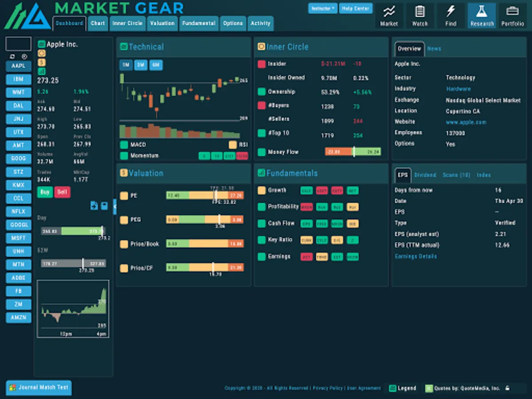The height and width of the screenshot is (399, 532).
Task: Select the IBM ticker button
Action: (x=18, y=79)
